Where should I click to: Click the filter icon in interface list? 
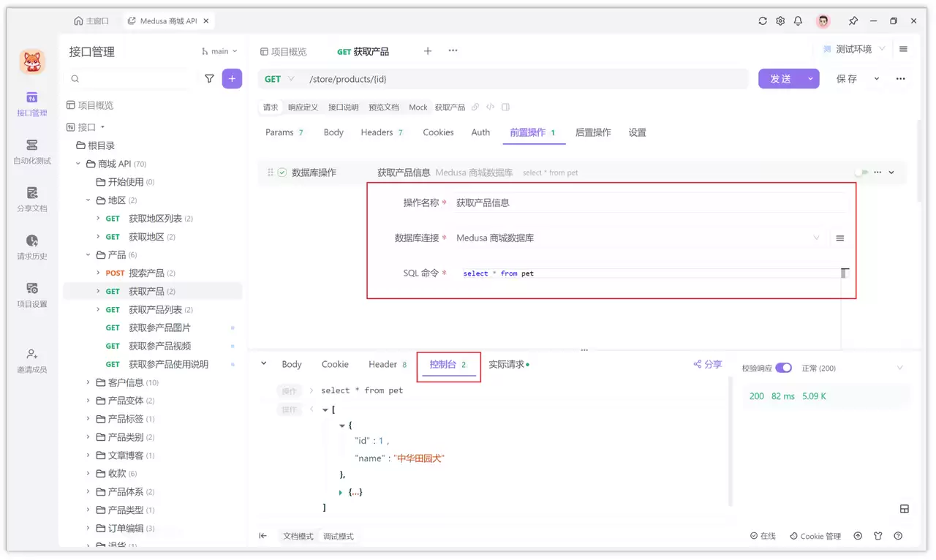click(209, 78)
